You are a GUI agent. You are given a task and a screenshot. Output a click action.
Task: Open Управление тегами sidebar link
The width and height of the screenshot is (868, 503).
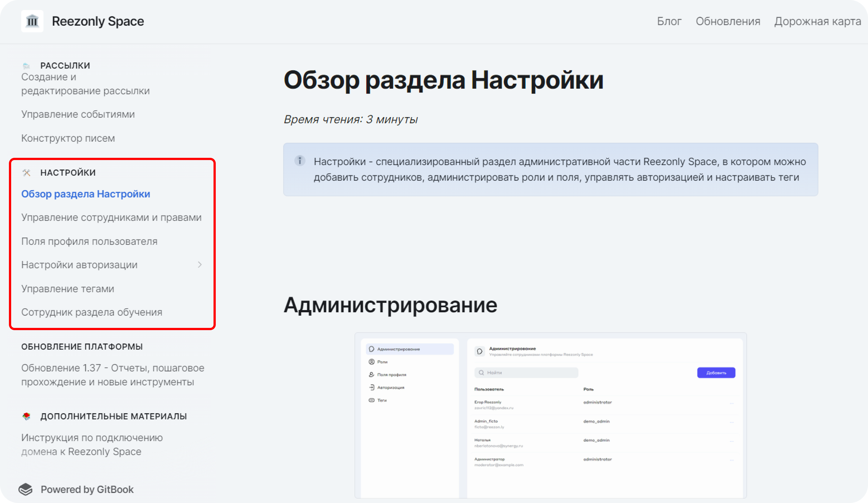click(67, 289)
